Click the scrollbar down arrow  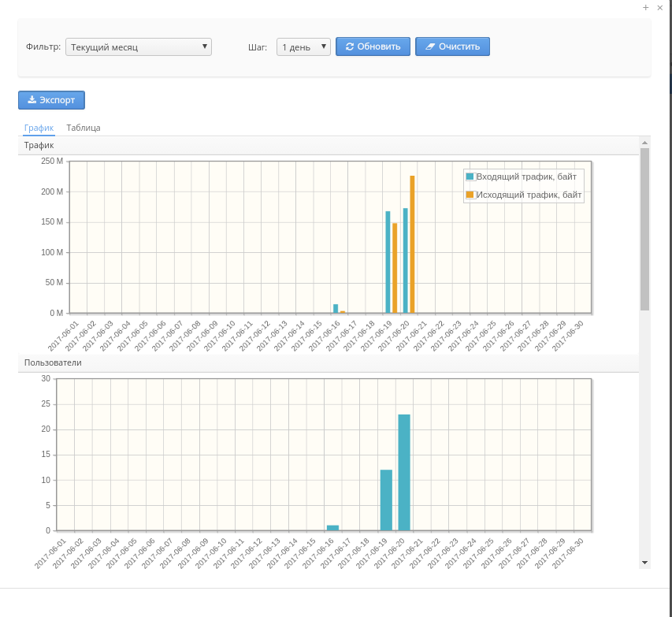(x=644, y=562)
